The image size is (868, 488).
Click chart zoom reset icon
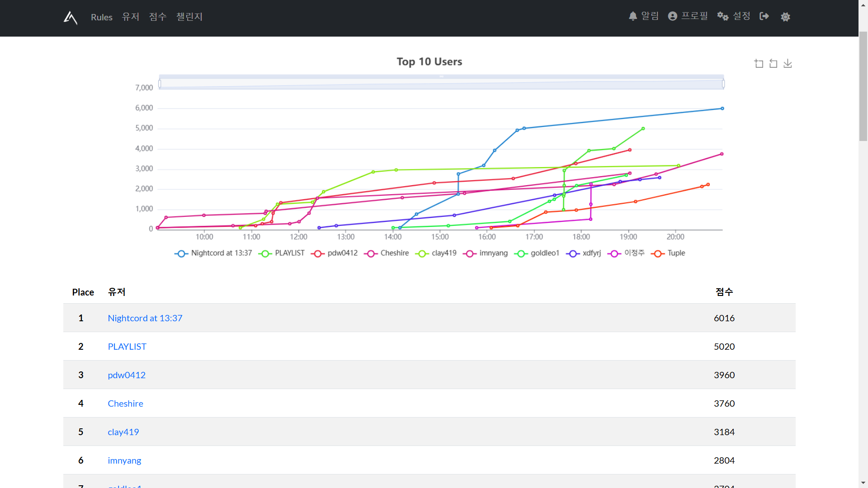774,64
